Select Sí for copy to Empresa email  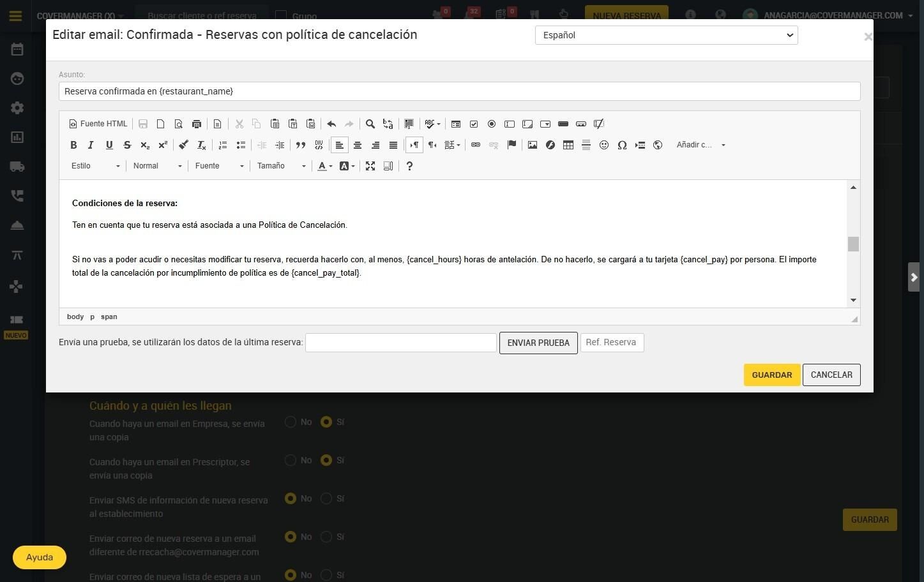(326, 422)
